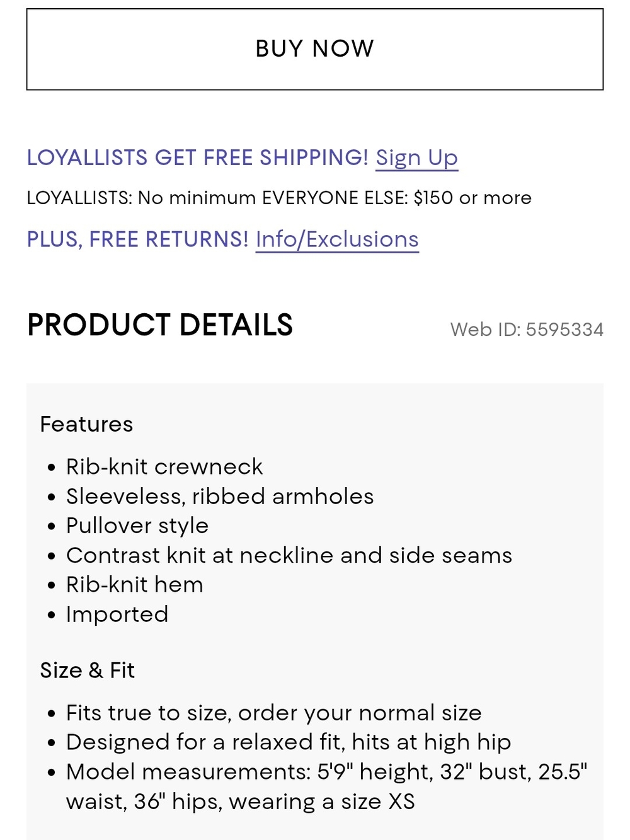Click the PRODUCT DETAILS heading
This screenshot has height=840, width=630.
[x=160, y=325]
